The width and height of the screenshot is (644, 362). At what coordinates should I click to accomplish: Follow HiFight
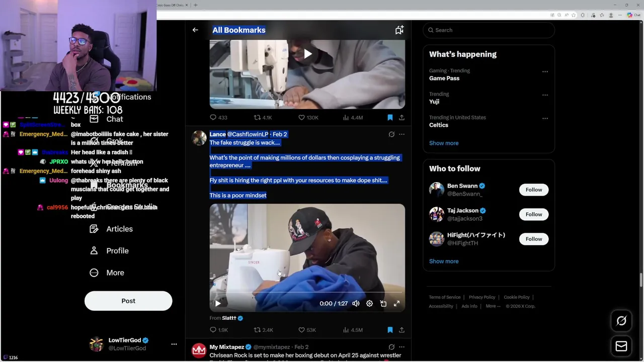534,239
